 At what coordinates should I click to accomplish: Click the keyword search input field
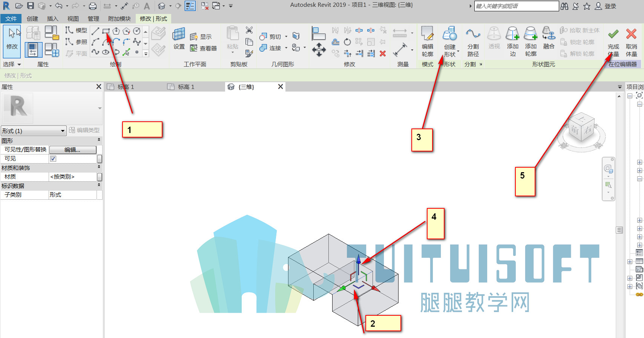point(516,6)
